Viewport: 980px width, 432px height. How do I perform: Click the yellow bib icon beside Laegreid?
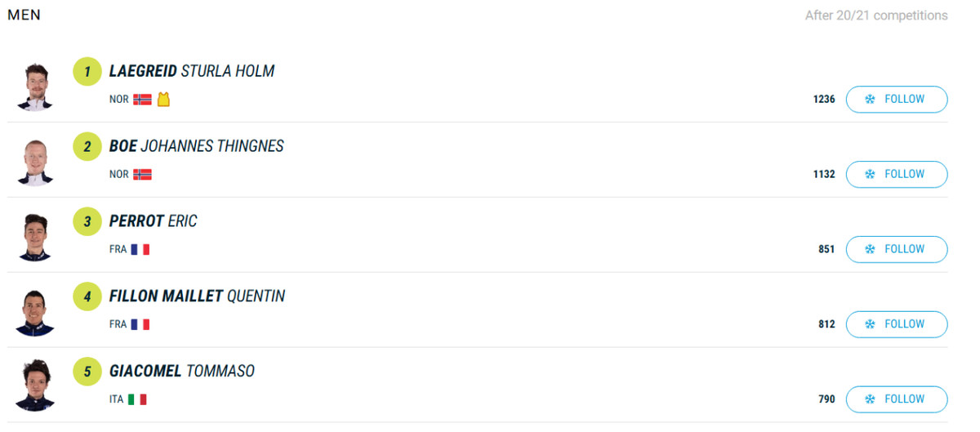tap(163, 100)
